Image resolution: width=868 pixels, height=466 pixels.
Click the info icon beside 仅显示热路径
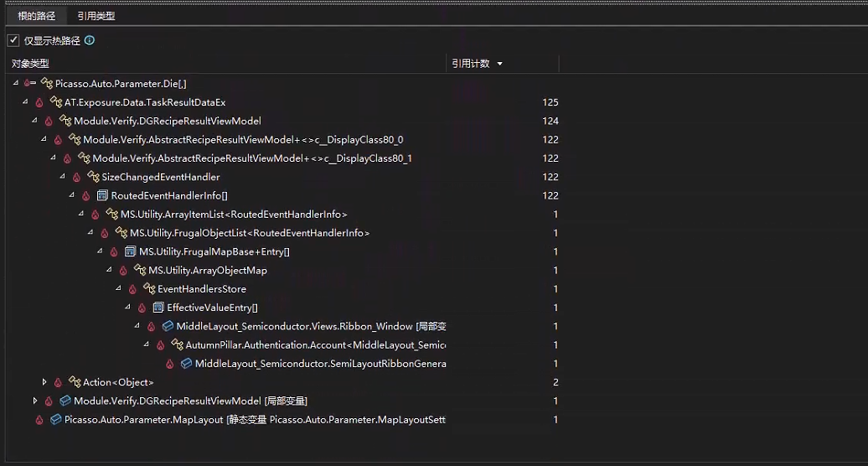tap(90, 40)
